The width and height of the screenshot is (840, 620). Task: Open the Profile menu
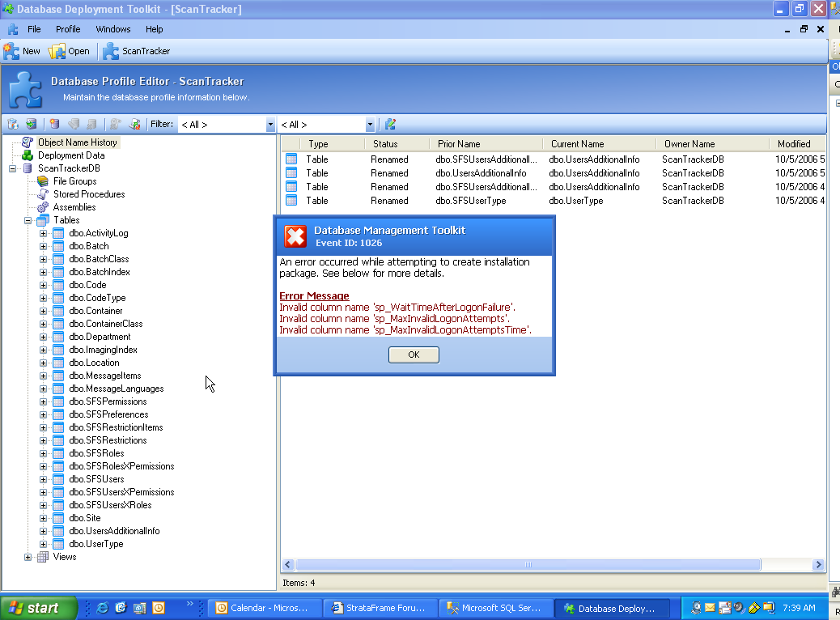point(68,29)
